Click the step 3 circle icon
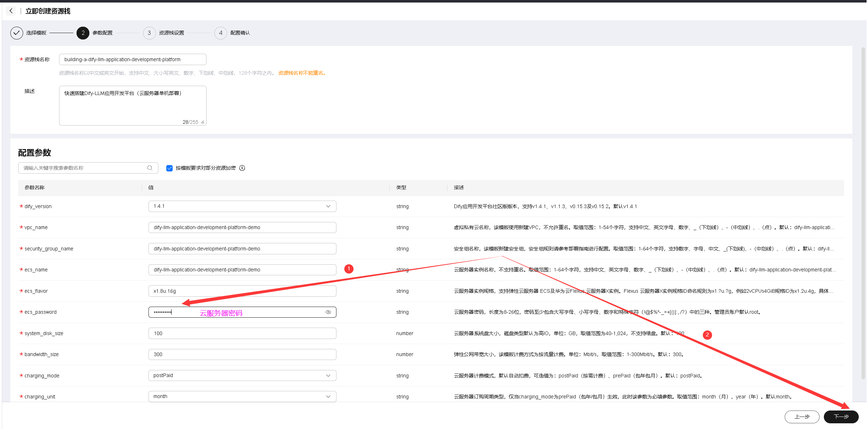Viewport: 868px width, 429px height. pos(149,33)
